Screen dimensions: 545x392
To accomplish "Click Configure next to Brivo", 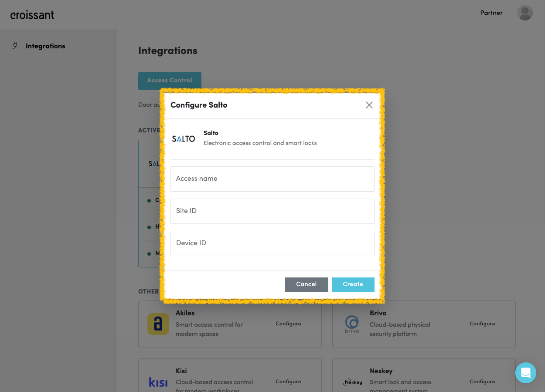I will pyautogui.click(x=482, y=324).
